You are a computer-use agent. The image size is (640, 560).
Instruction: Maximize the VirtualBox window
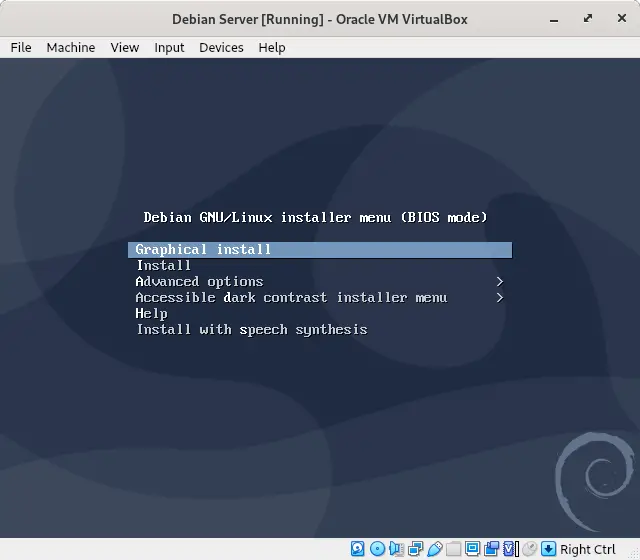coord(588,18)
